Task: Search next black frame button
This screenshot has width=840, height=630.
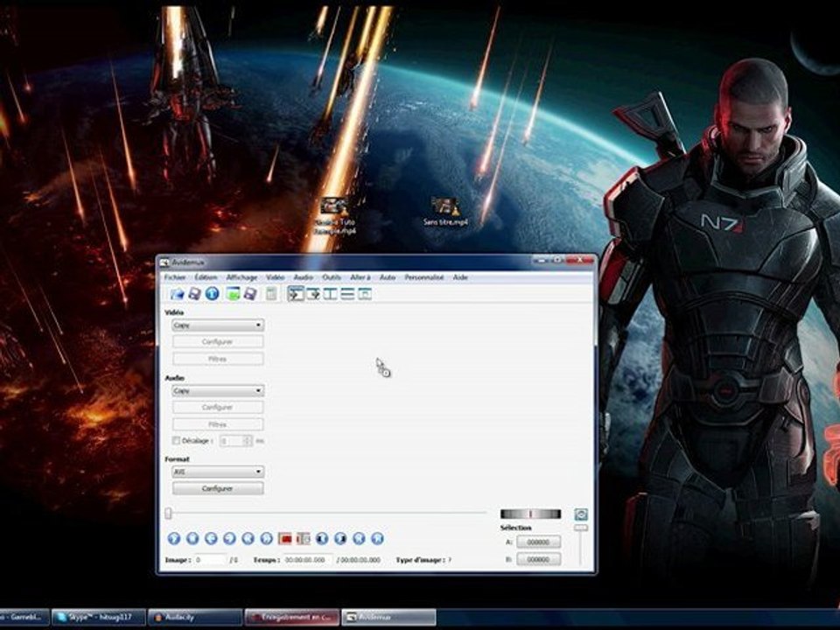Action: click(340, 538)
